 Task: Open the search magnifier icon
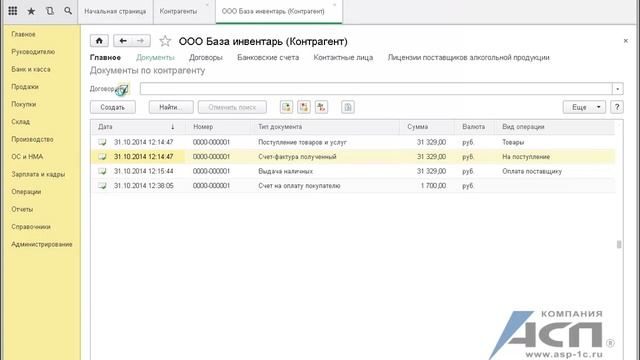click(68, 11)
